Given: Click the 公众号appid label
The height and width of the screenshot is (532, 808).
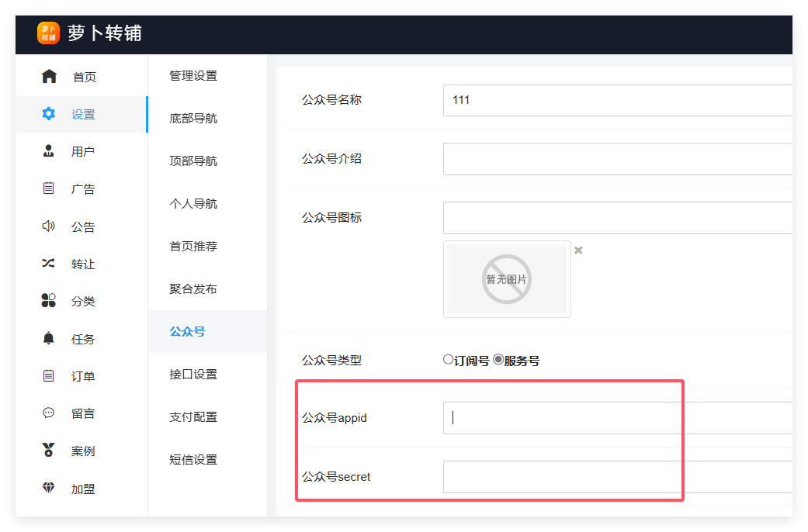Looking at the screenshot, I should click(335, 418).
